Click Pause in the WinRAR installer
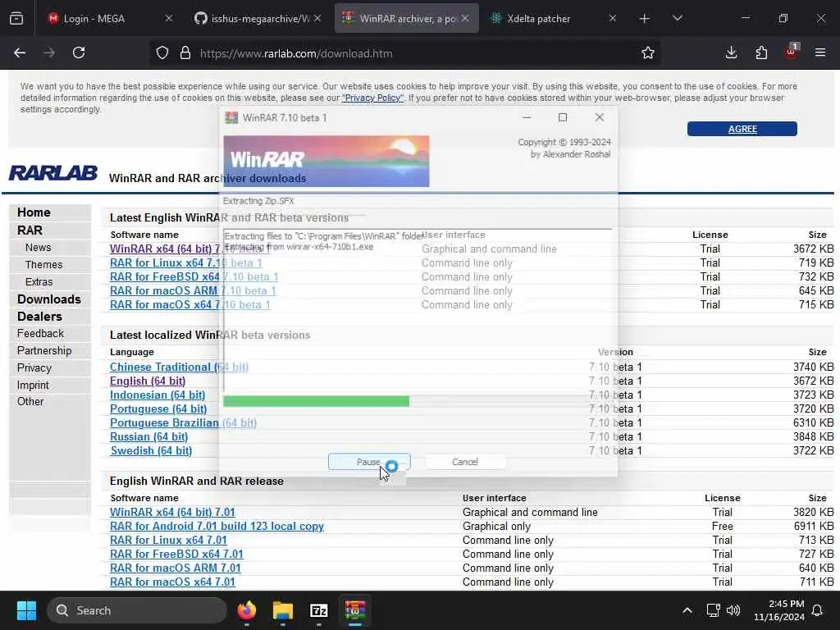This screenshot has width=840, height=630. 369,462
